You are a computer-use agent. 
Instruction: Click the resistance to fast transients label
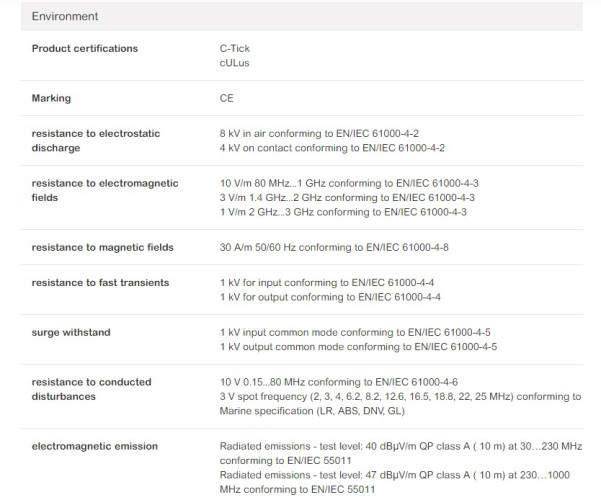click(100, 282)
